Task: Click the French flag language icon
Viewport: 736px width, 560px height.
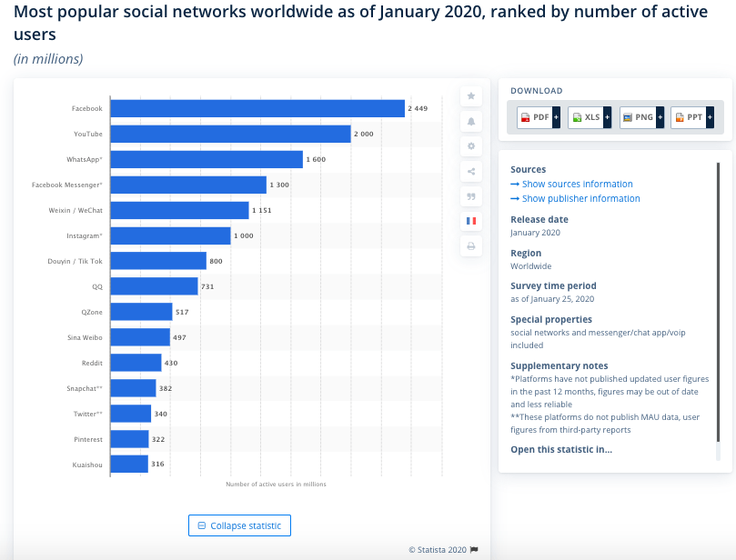Action: (x=471, y=221)
